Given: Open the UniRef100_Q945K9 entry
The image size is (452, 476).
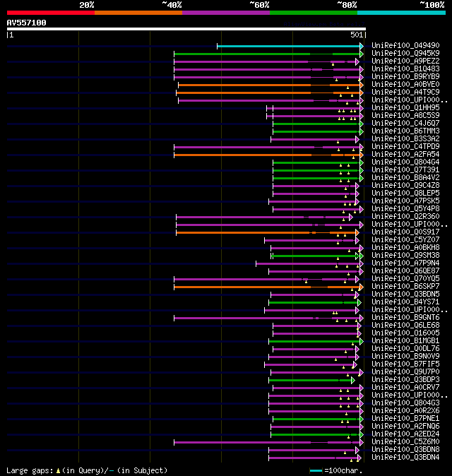Looking at the screenshot, I should pyautogui.click(x=405, y=54).
